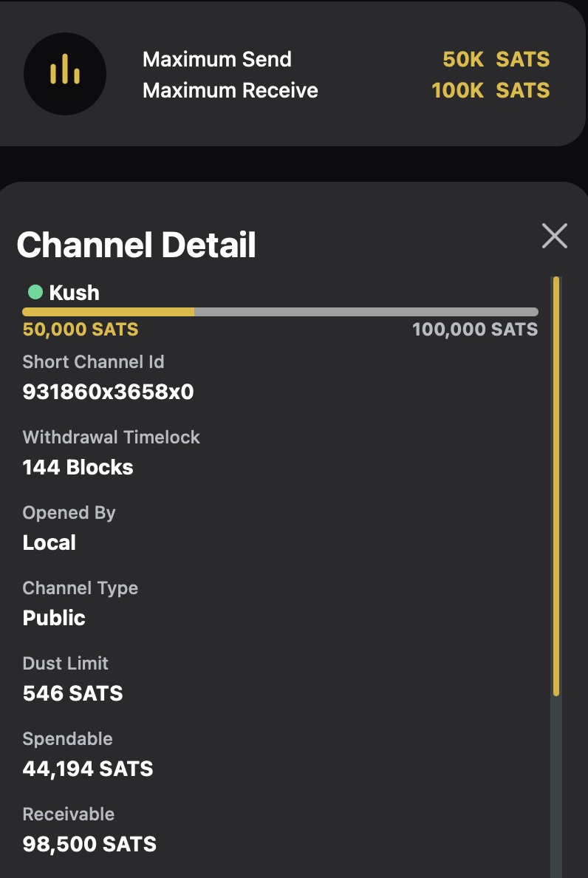Viewport: 588px width, 878px height.
Task: Click the Kush channel name
Action: pyautogui.click(x=74, y=293)
